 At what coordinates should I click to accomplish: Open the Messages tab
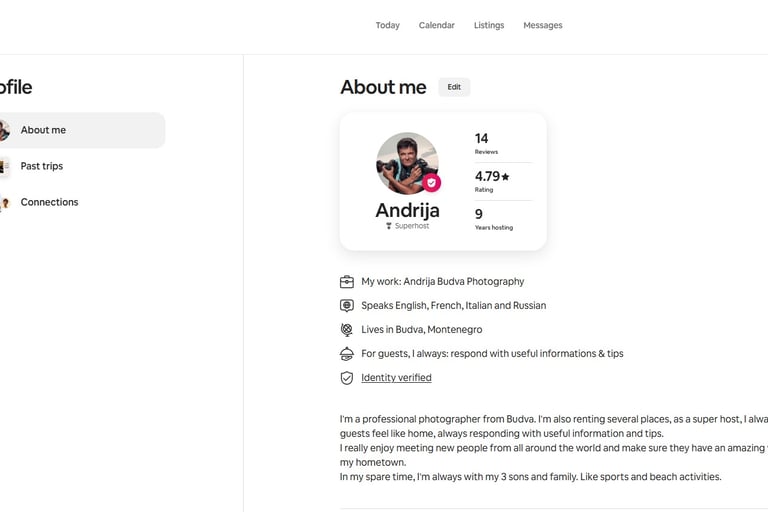tap(543, 25)
